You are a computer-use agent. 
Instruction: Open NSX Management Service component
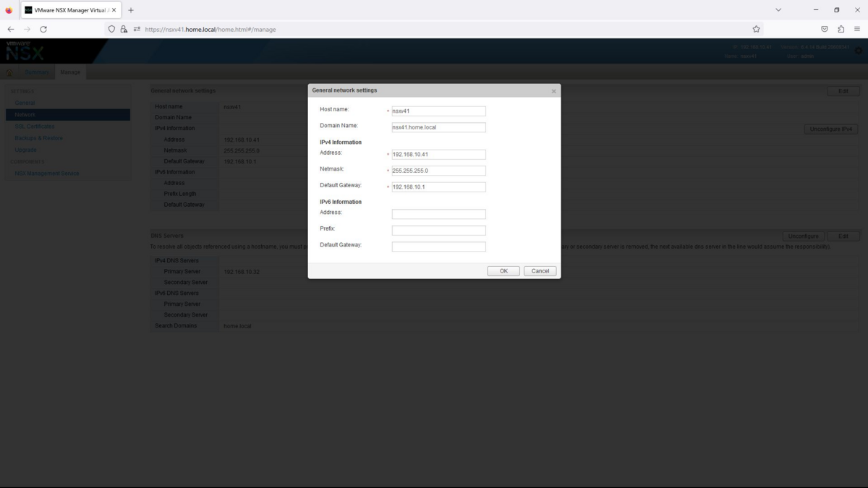[x=47, y=174]
